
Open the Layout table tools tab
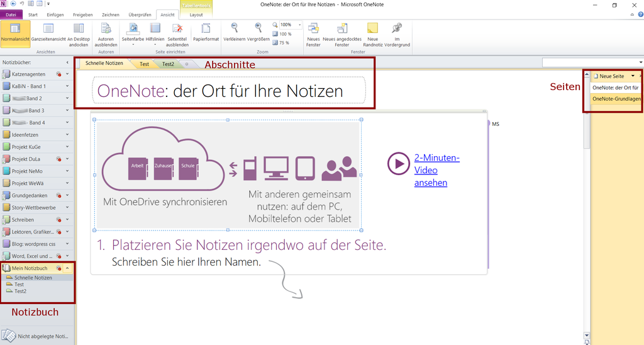pyautogui.click(x=196, y=15)
